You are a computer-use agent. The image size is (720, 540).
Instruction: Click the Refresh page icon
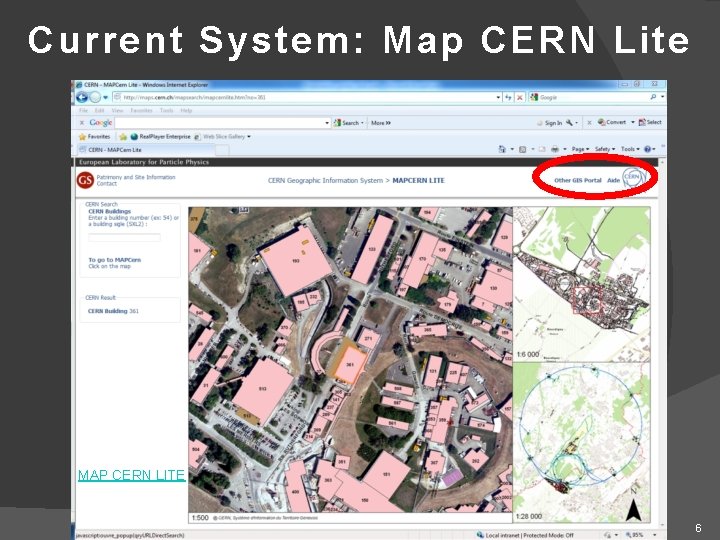(508, 97)
